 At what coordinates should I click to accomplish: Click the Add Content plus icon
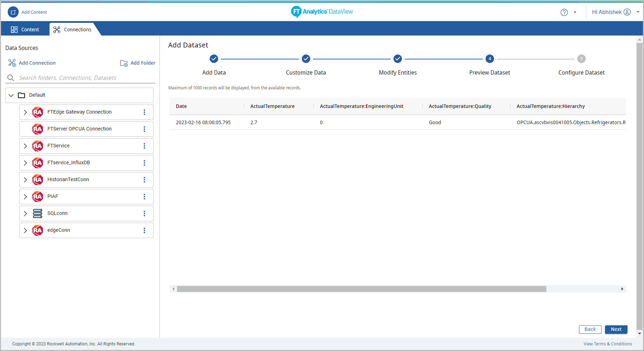[13, 12]
